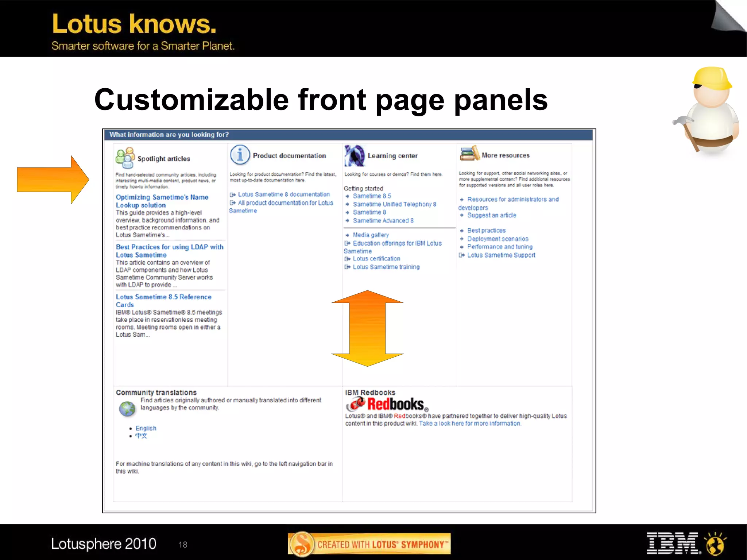Screen dimensions: 747x560
Task: Open the Performance and tuning link
Action: click(500, 247)
